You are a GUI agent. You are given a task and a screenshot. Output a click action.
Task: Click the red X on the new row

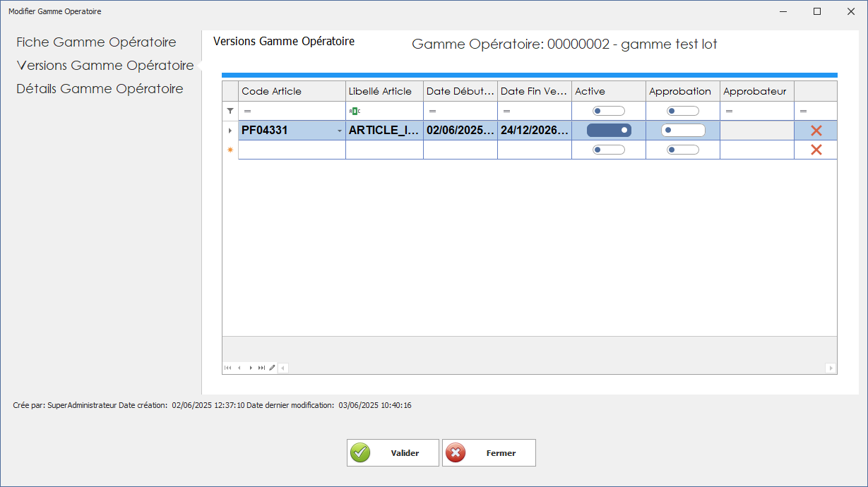pos(816,149)
